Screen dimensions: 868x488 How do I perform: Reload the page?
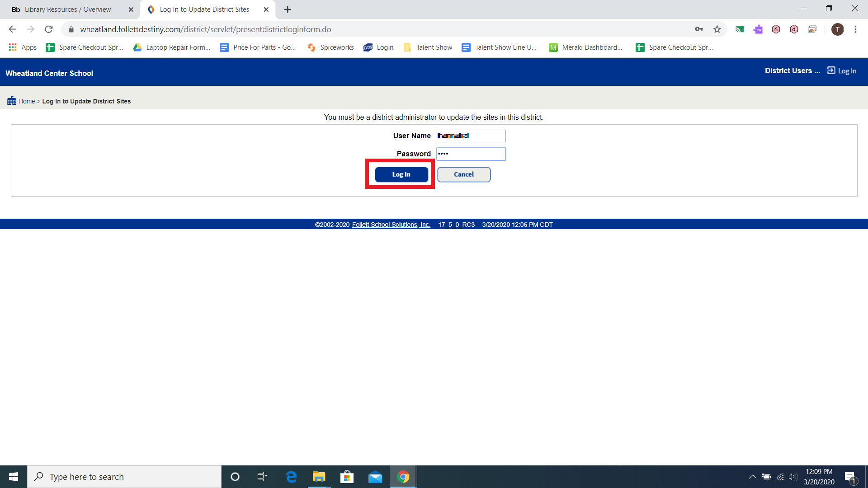tap(49, 29)
